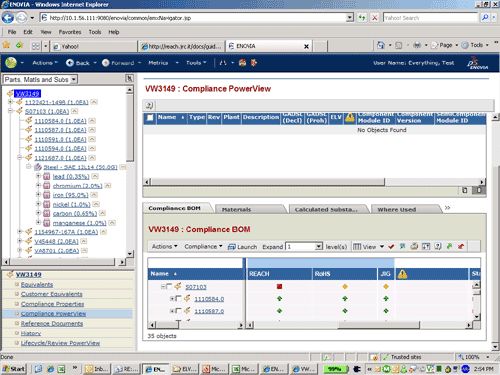The image size is (500, 375).
Task: Click the Windows Start button
Action: (x=14, y=369)
